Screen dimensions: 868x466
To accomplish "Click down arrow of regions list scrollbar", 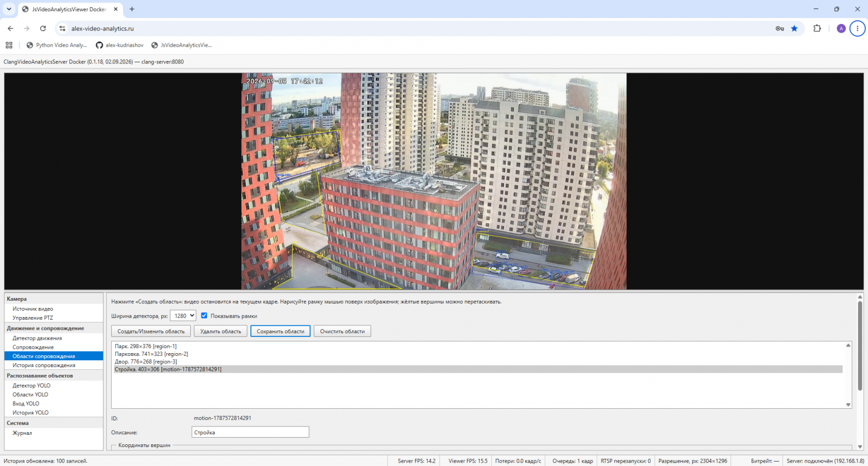I will click(848, 405).
